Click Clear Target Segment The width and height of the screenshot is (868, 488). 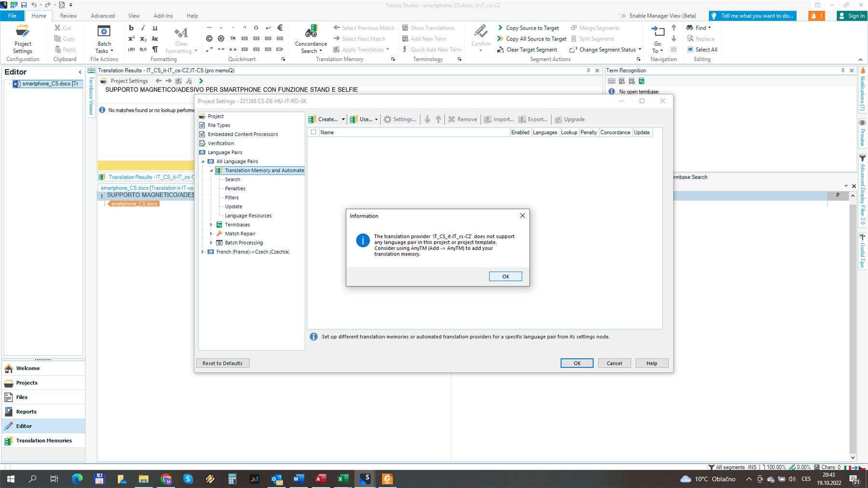[527, 49]
